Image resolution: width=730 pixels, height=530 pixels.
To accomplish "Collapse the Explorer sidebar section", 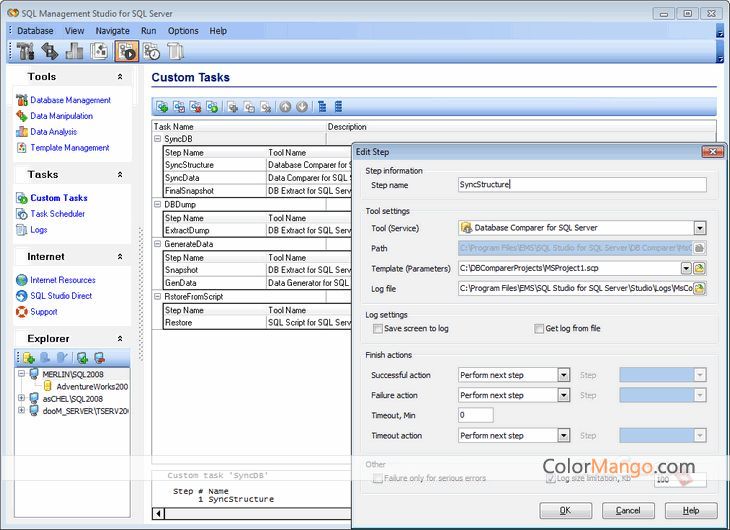I will [120, 339].
